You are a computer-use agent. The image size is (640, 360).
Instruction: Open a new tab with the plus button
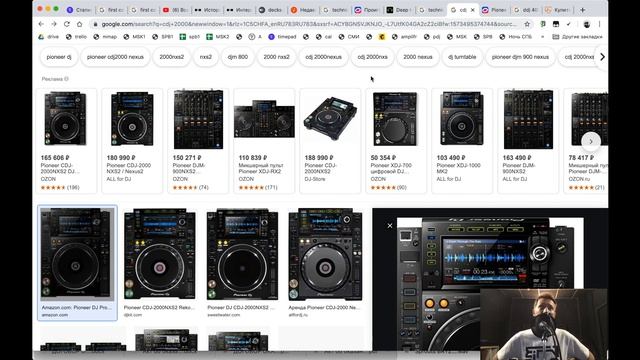coord(582,9)
